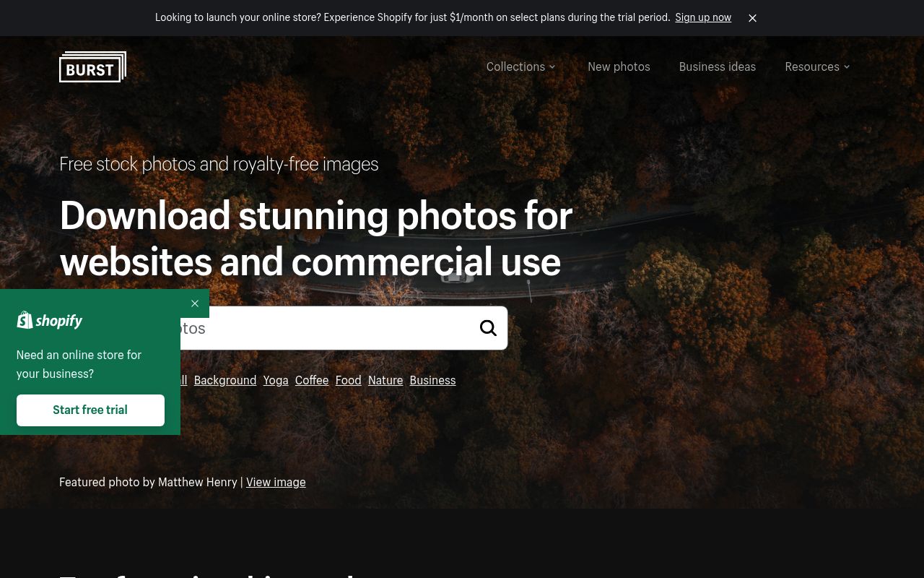Select the Yoga trending search
This screenshot has width=924, height=578.
tap(275, 380)
